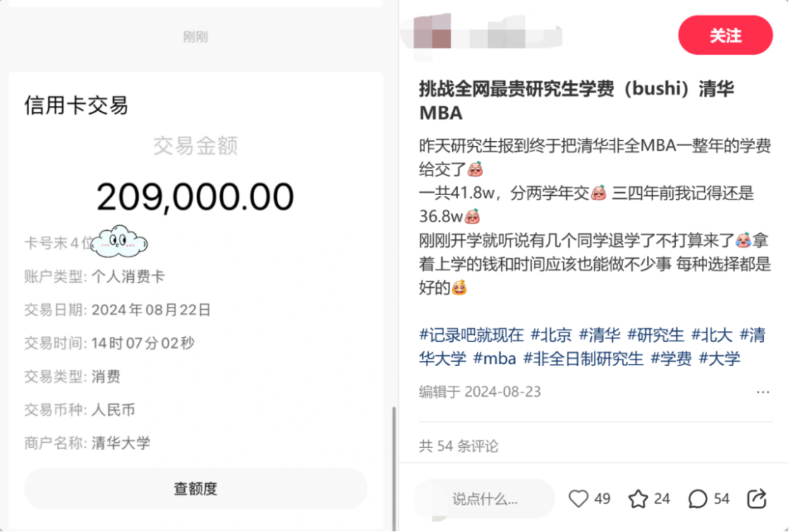Click the cloud sticker over card number
This screenshot has width=789, height=532.
point(120,242)
